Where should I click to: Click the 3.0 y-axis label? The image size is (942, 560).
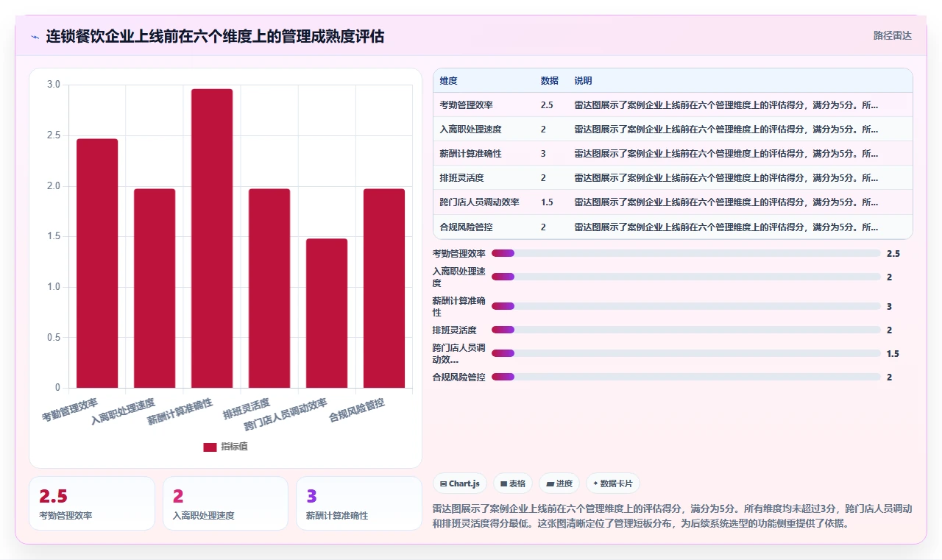pos(54,85)
